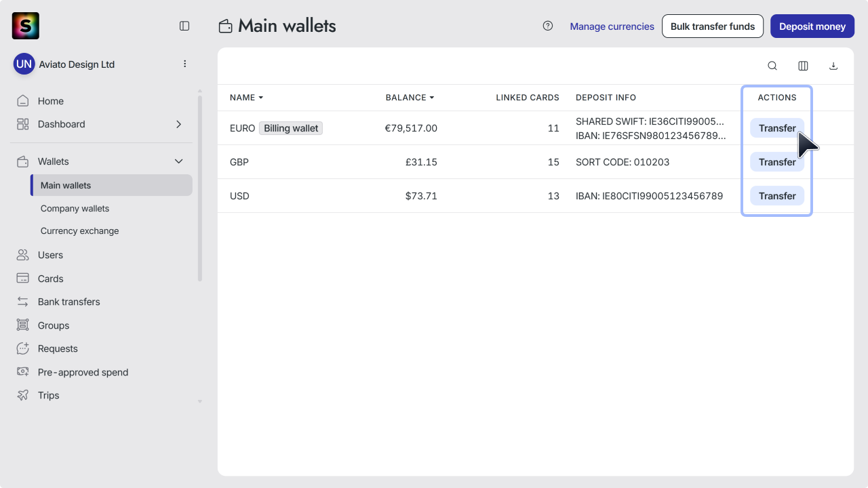
Task: Click the LINKED CARDS column header
Action: click(528, 98)
